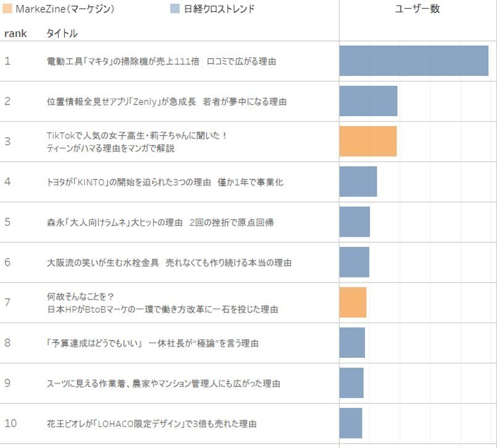Screen dimensions: 497x448
Task: Click the タイトル column header
Action: point(62,33)
